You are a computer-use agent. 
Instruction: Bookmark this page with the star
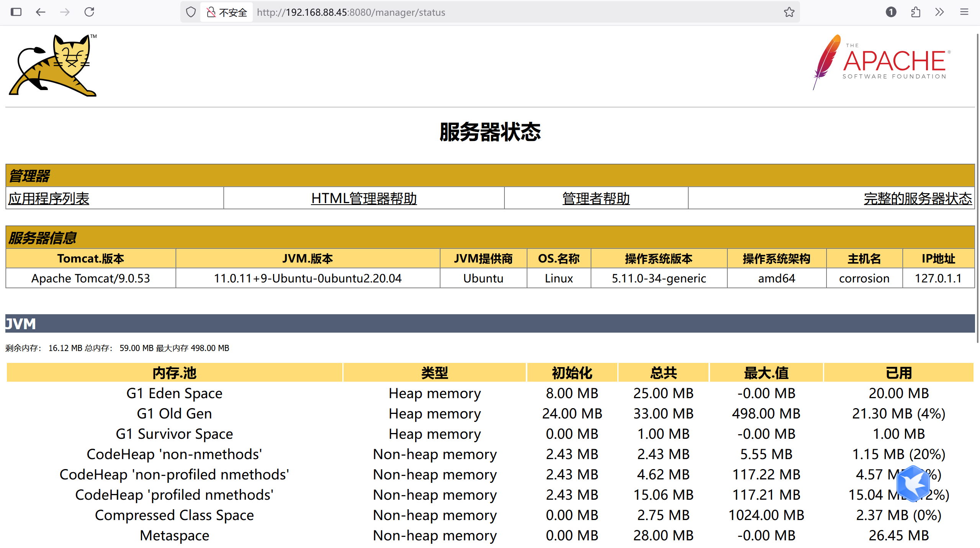pyautogui.click(x=789, y=12)
